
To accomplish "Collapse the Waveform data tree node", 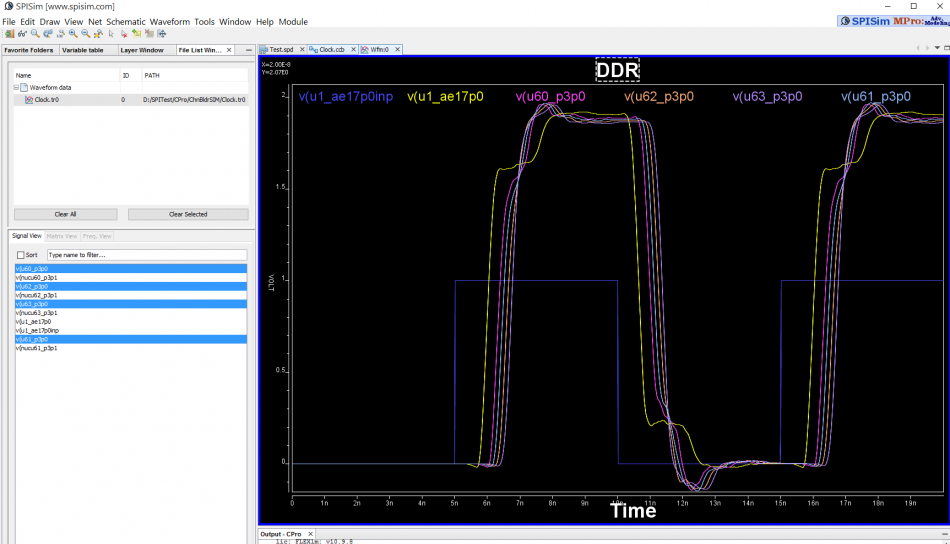I will 16,88.
